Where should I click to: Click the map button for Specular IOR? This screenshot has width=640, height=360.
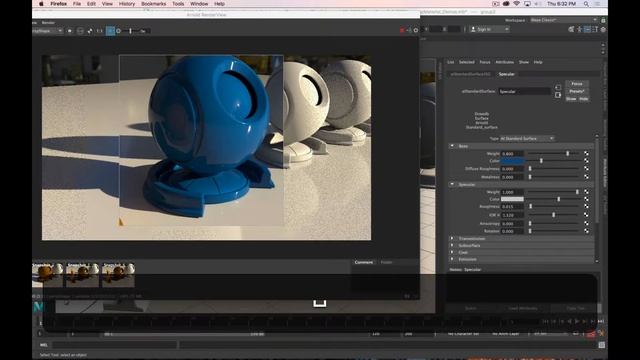click(587, 215)
